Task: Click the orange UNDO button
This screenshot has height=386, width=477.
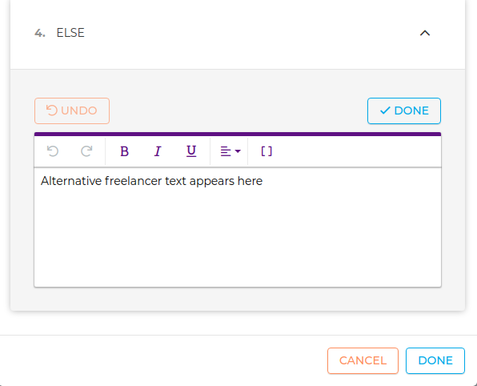Action: (x=72, y=111)
